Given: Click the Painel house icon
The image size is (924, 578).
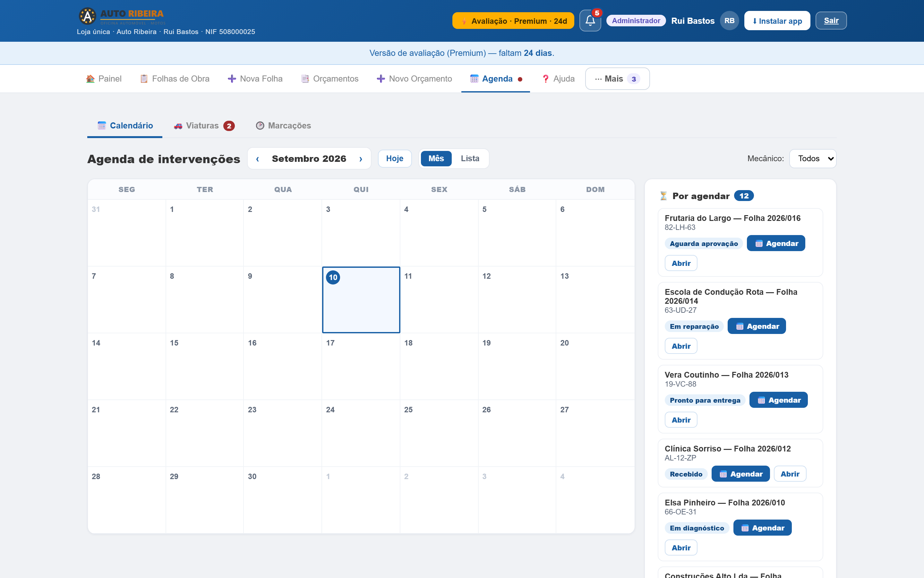Looking at the screenshot, I should coord(90,79).
